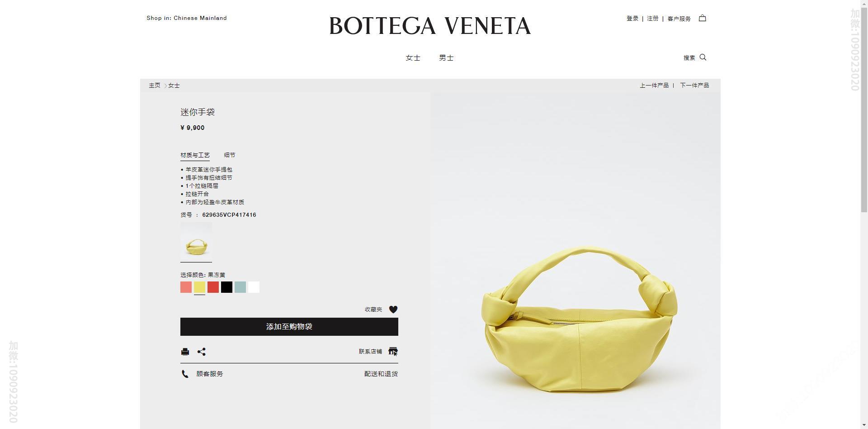
Task: Click the 登录 link
Action: point(632,19)
